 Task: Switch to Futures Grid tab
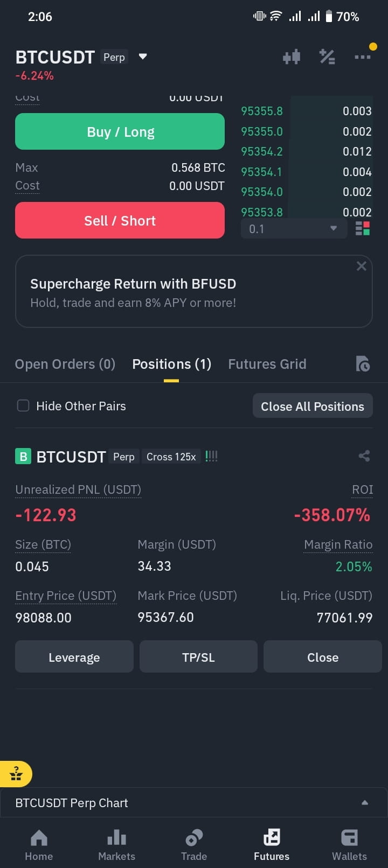[x=267, y=364]
